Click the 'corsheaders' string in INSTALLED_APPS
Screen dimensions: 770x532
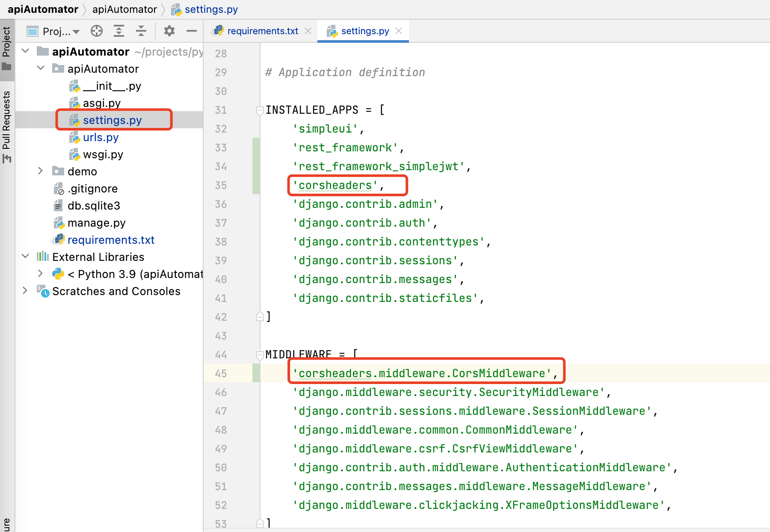click(335, 185)
